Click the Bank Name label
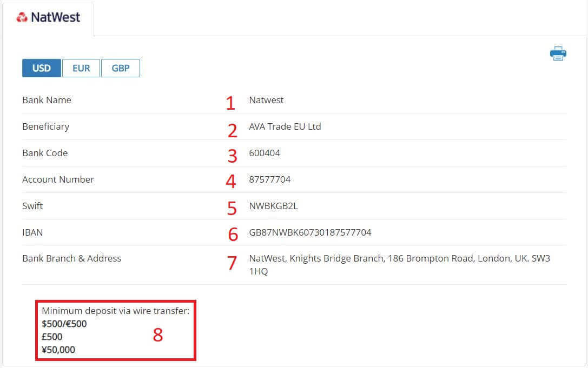 (47, 100)
